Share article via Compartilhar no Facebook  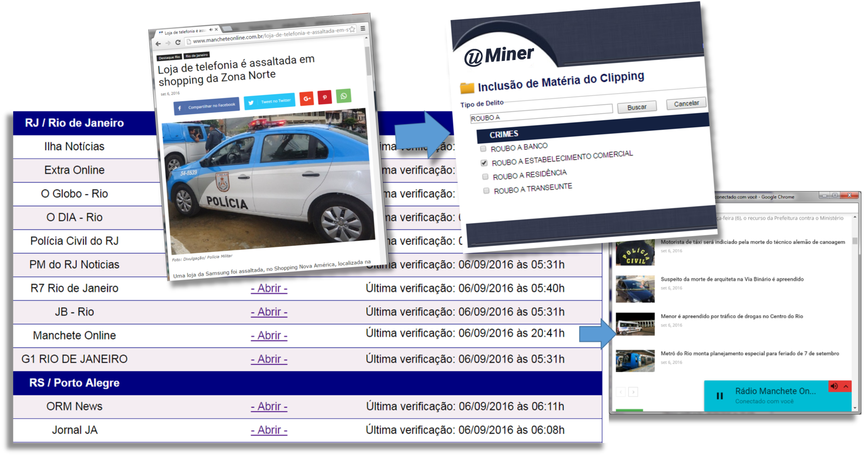click(x=207, y=106)
